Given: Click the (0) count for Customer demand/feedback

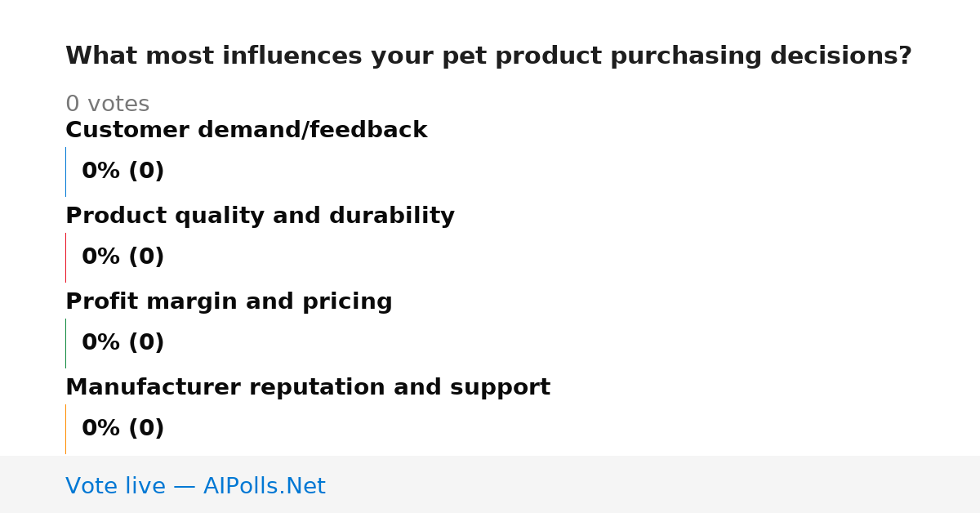Looking at the screenshot, I should pos(146,171).
